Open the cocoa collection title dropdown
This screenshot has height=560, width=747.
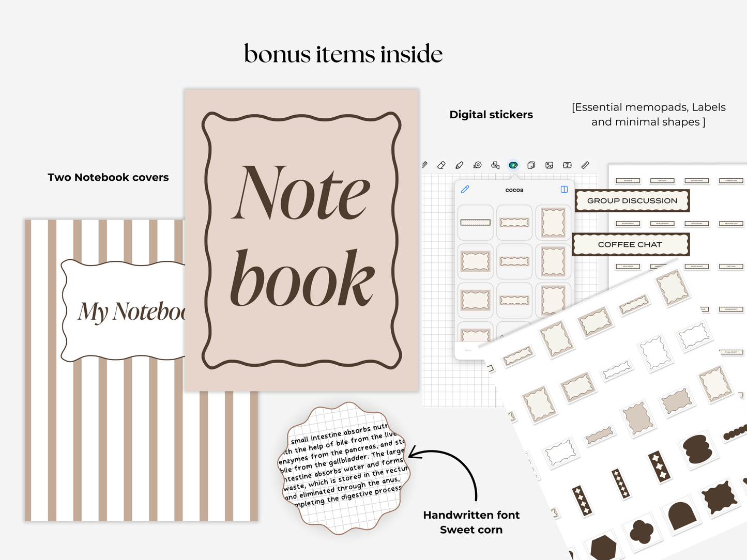(x=514, y=190)
